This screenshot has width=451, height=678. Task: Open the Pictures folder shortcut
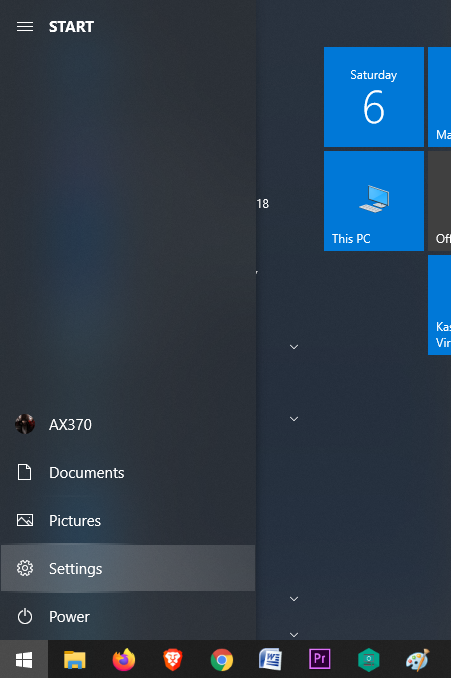[128, 520]
